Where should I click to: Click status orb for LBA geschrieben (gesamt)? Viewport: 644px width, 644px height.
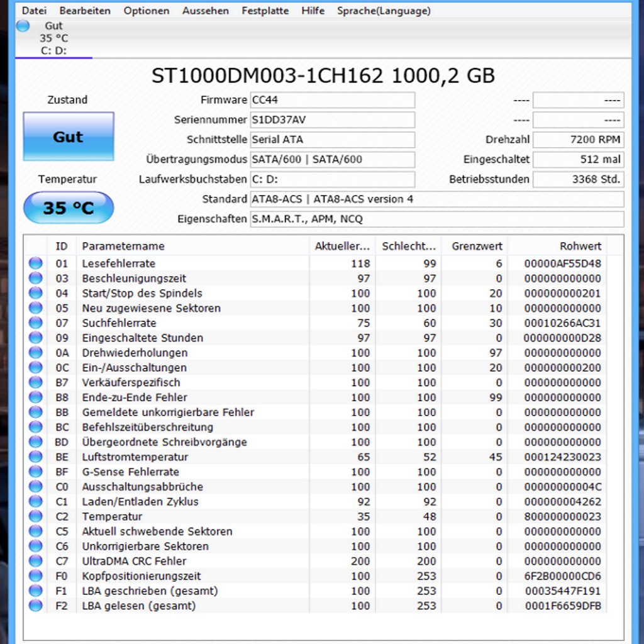click(36, 591)
